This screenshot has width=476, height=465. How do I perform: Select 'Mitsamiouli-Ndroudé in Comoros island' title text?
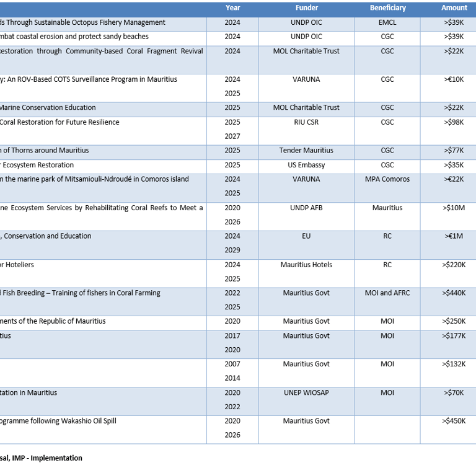(127, 179)
